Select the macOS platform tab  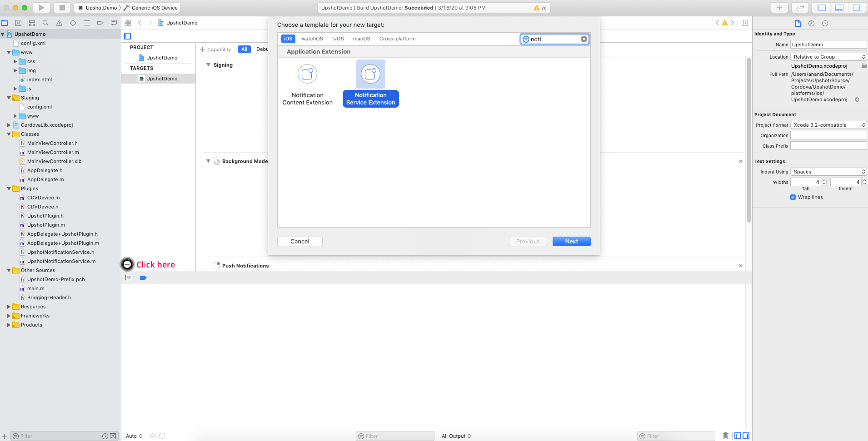pos(361,39)
